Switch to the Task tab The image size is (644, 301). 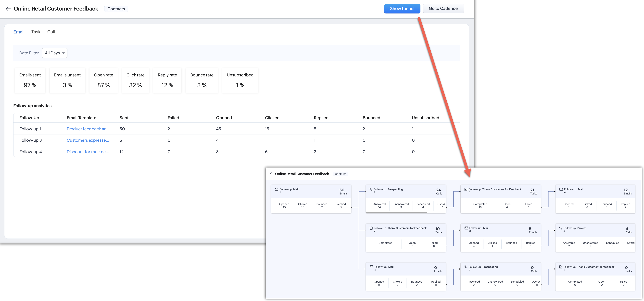(x=36, y=32)
